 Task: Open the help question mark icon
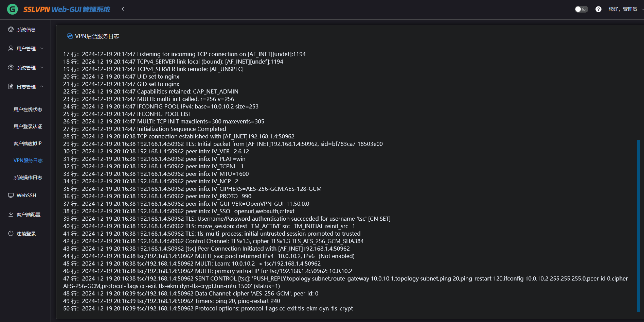[598, 9]
